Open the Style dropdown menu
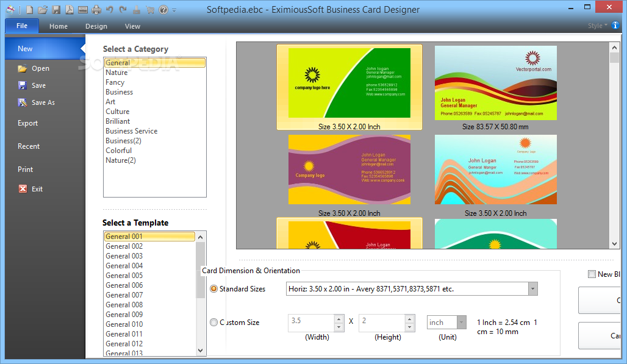Screen dimensions: 627x364 click(x=597, y=26)
